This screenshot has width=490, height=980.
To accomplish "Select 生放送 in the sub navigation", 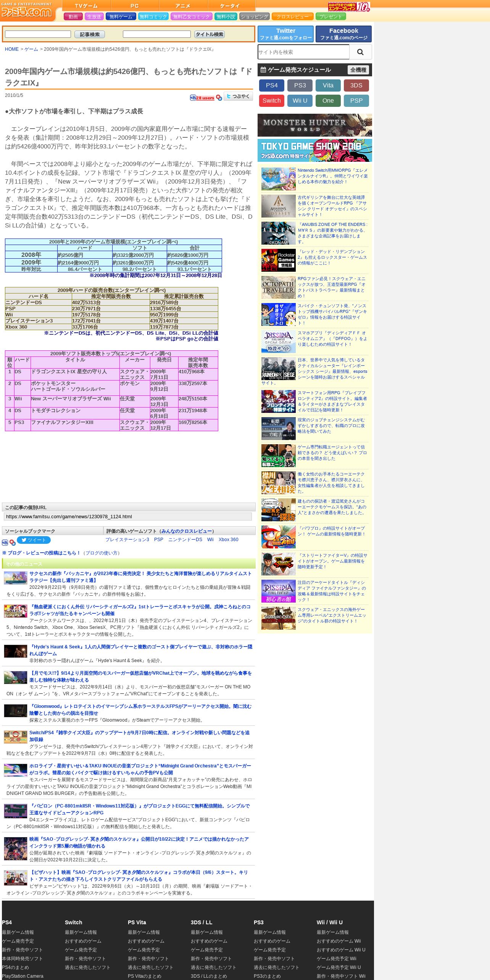I will pyautogui.click(x=94, y=16).
